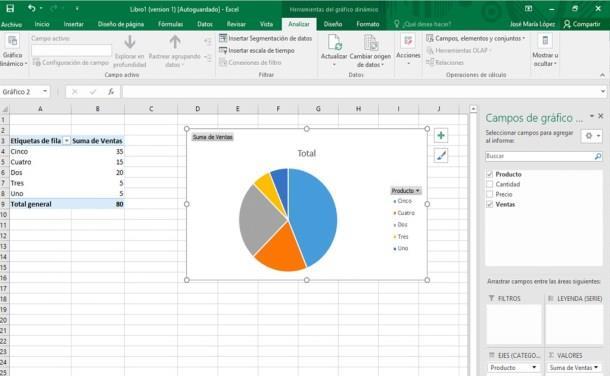610x376 pixels.
Task: Select column header C
Action: (x=151, y=109)
